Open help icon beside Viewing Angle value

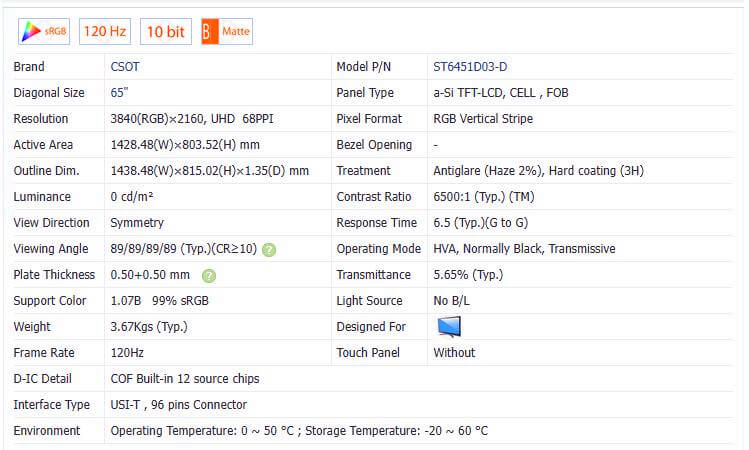click(269, 249)
